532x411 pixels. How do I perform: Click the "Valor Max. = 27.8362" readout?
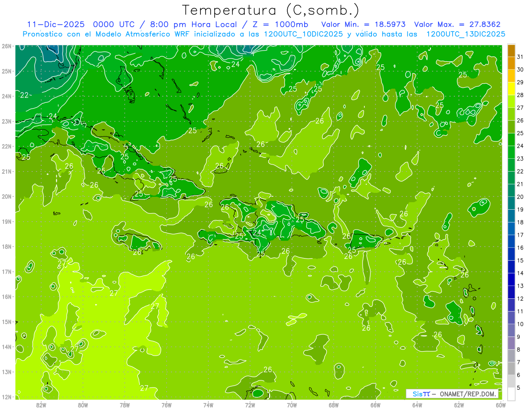(x=457, y=24)
